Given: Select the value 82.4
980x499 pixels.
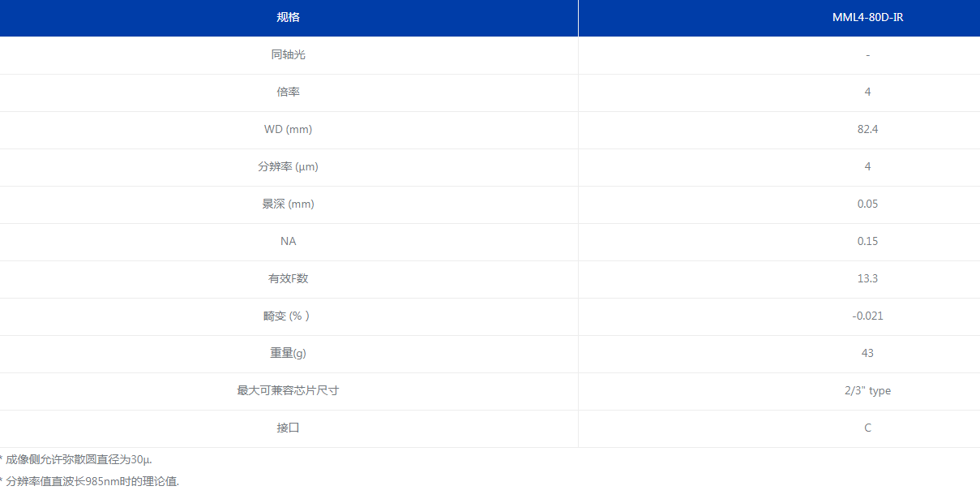Looking at the screenshot, I should pos(867,129).
